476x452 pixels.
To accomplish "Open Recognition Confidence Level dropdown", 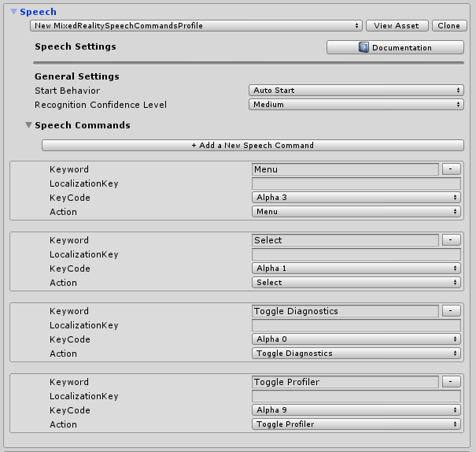I will (x=356, y=105).
